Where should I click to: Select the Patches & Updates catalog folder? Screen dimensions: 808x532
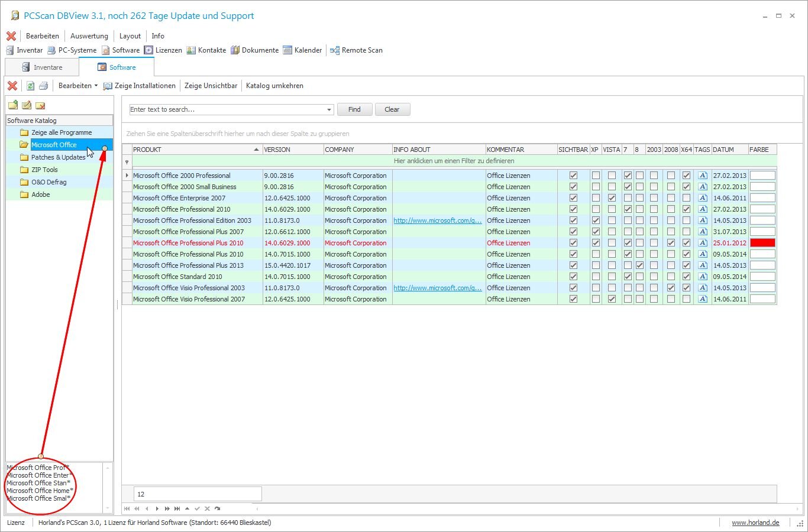click(58, 157)
